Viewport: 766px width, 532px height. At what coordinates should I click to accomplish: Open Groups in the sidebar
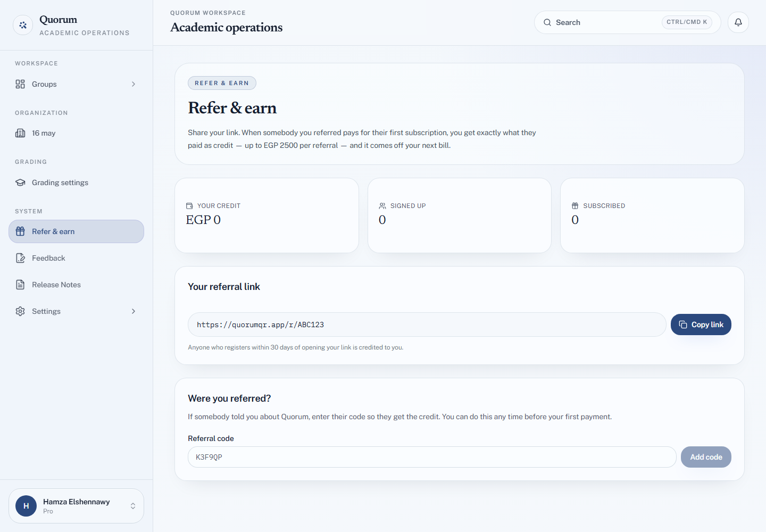[x=76, y=84]
